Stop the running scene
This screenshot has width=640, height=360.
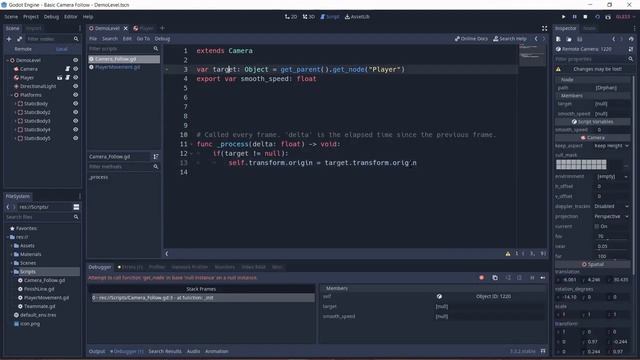coord(585,17)
